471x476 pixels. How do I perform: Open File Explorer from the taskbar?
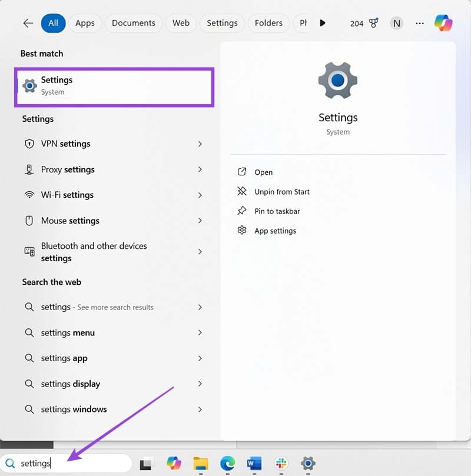coord(201,464)
